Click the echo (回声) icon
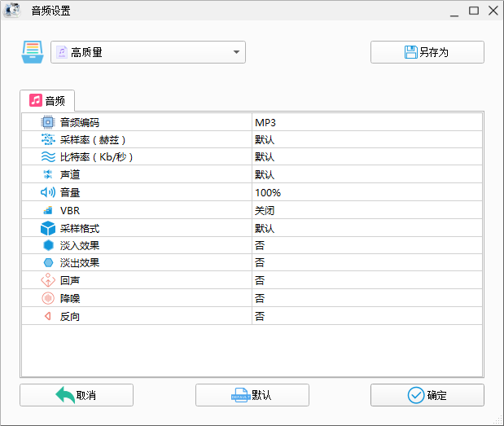 click(x=48, y=280)
